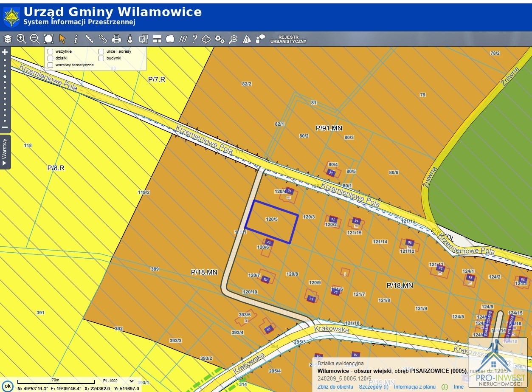The width and height of the screenshot is (532, 392).
Task: Click the warning triangles icon
Action: coord(247,39)
